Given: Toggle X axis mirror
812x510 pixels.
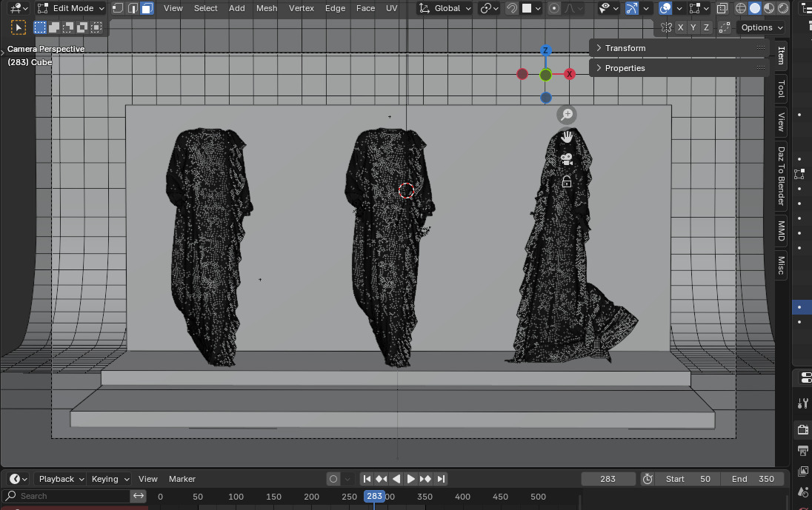Looking at the screenshot, I should pos(680,27).
